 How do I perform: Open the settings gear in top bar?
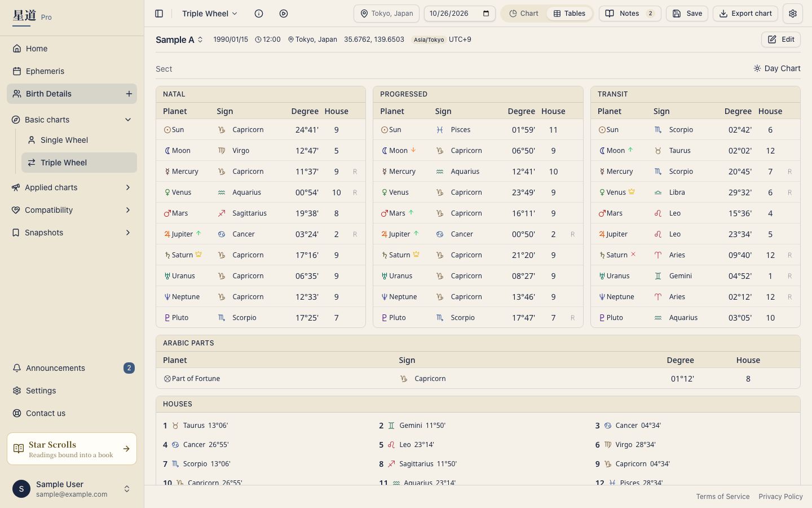(x=793, y=14)
